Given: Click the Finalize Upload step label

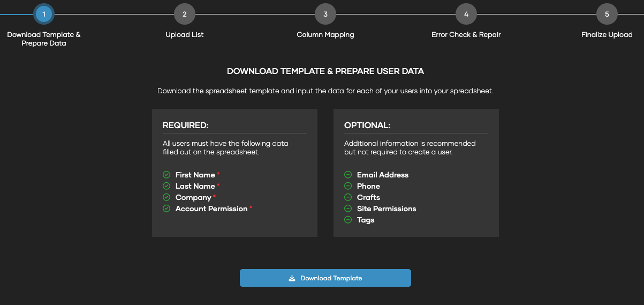Looking at the screenshot, I should (x=607, y=35).
